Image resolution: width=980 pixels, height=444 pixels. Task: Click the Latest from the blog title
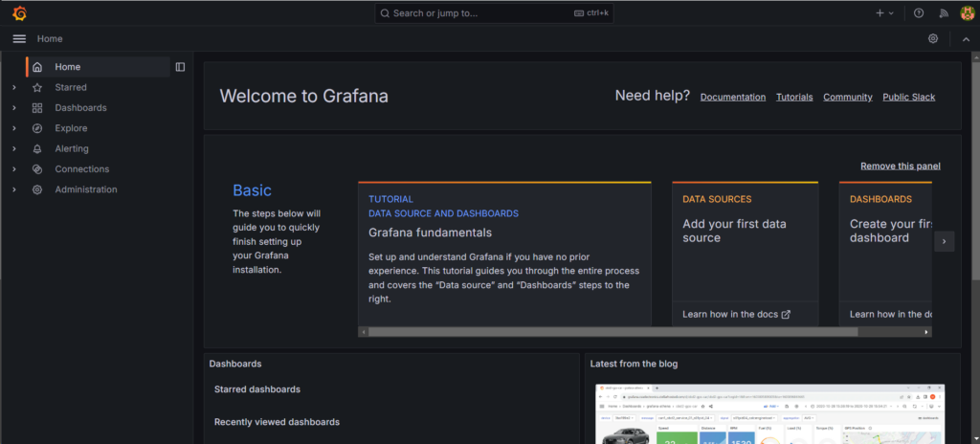634,364
